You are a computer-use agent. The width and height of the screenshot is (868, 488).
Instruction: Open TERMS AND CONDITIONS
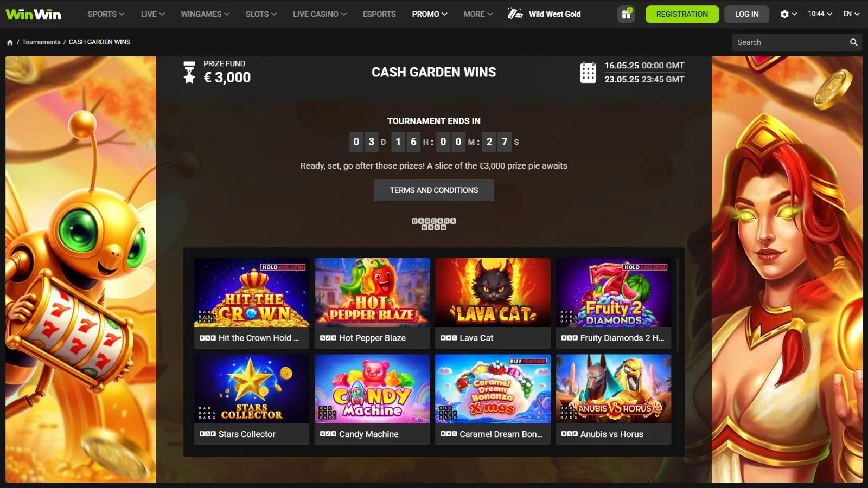pos(434,190)
